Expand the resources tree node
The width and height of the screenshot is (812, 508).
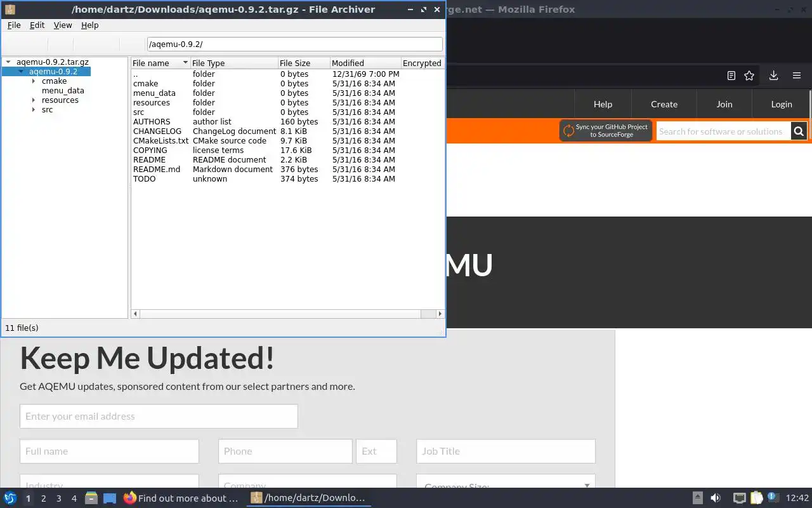tap(34, 100)
